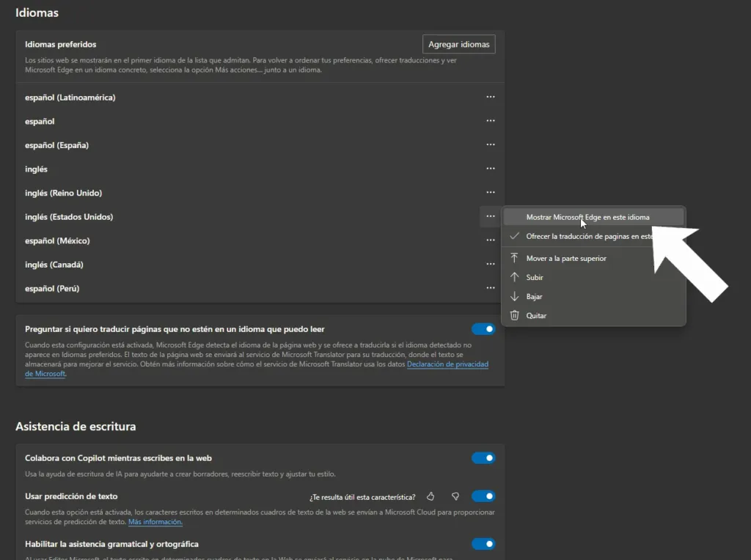Select Mostrar Microsoft Edge en este idioma
This screenshot has height=560, width=751.
tap(593, 217)
